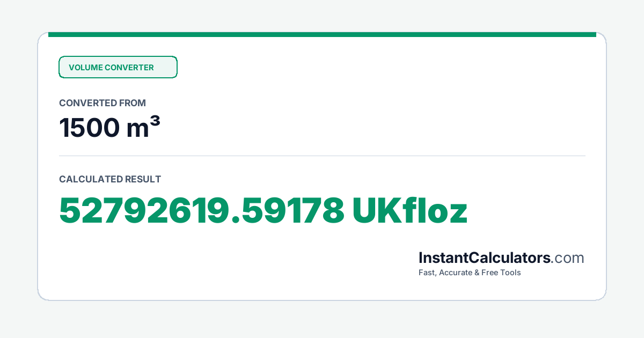Click the word 'VOLUME' in the badge

point(85,68)
